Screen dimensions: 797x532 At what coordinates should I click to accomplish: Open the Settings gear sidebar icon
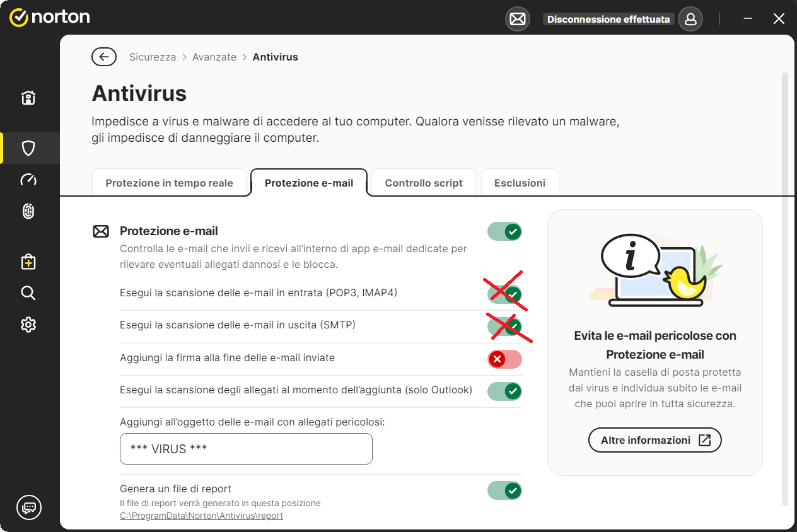point(28,325)
